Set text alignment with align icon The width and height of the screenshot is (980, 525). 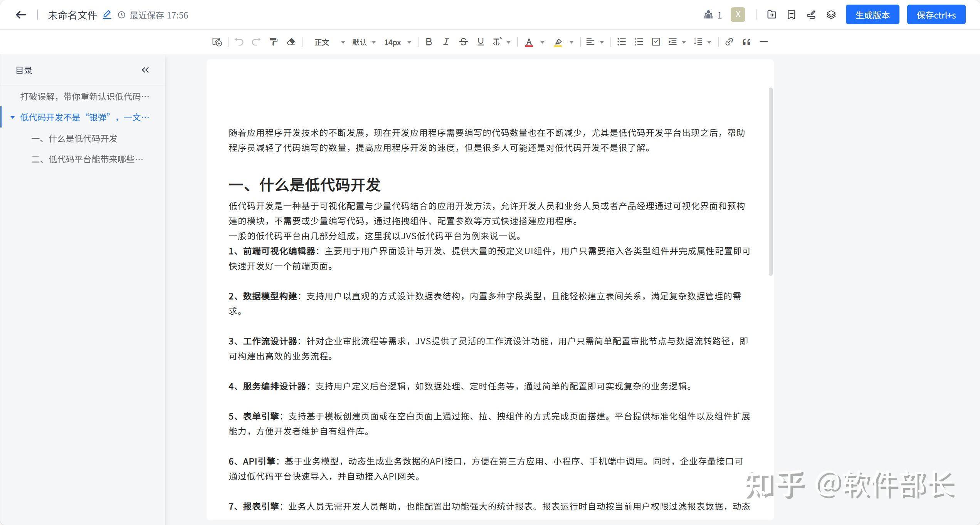tap(590, 42)
